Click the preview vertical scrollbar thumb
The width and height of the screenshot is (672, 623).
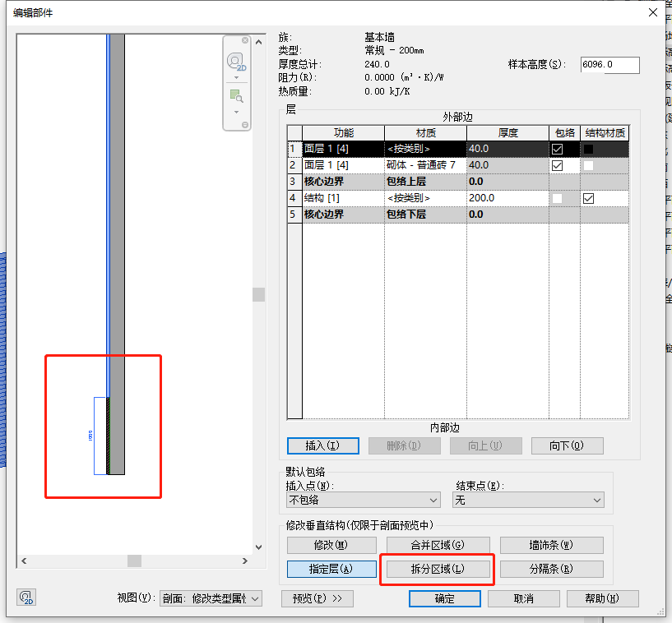click(258, 294)
